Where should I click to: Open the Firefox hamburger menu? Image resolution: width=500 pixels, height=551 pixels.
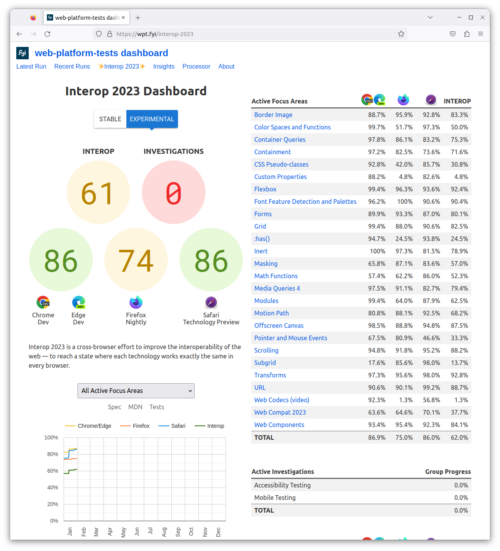[x=480, y=34]
